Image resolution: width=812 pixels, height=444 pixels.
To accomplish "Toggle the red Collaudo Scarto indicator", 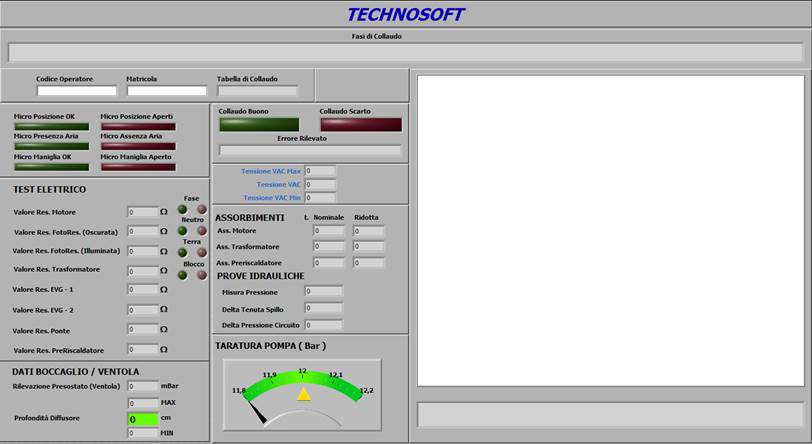I will [x=360, y=125].
